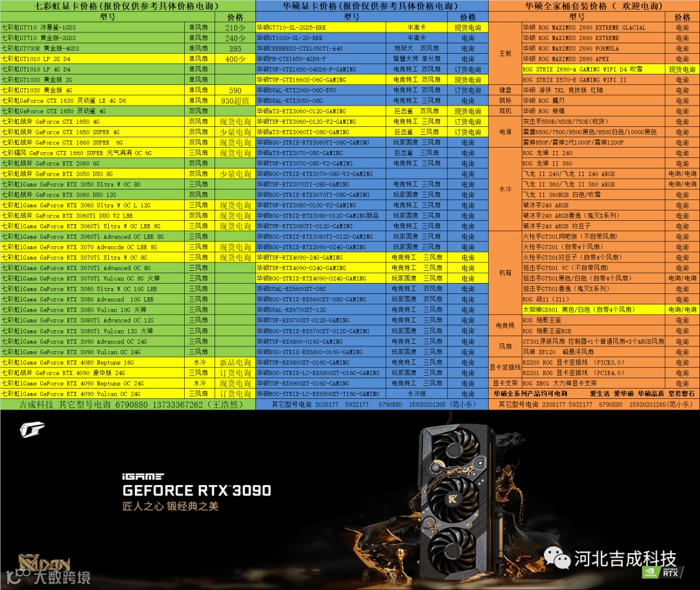700x590 pixels.
Task: Select 华硕 ROG MAXIMUS Z690 EXTREME GLACIAL
Action: coord(593,28)
